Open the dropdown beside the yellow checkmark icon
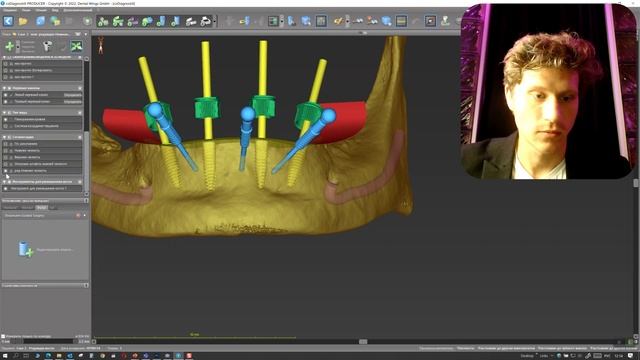 (347, 21)
